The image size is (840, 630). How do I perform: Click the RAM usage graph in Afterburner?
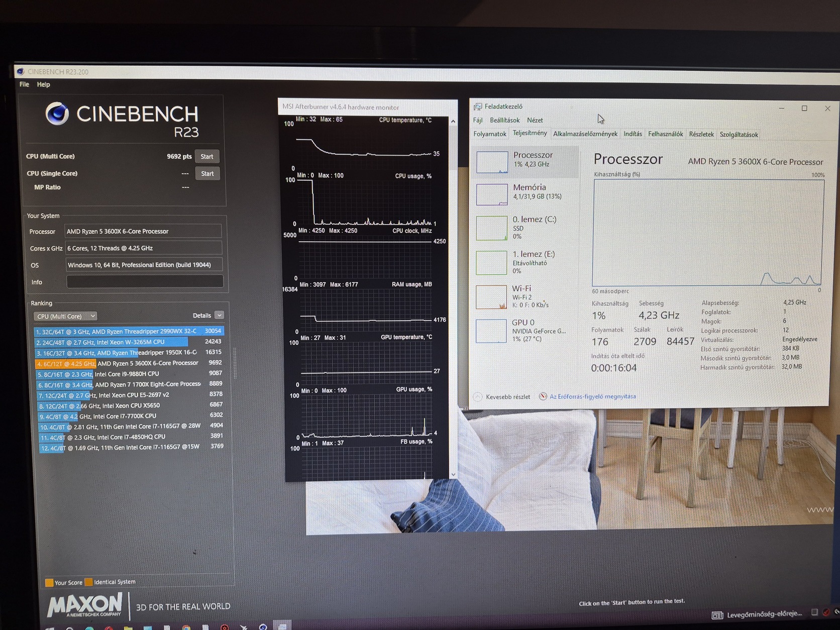(x=366, y=309)
